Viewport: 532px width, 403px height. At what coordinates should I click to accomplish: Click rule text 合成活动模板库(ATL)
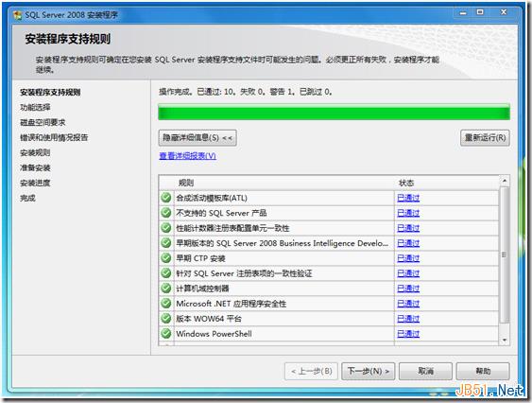click(212, 198)
